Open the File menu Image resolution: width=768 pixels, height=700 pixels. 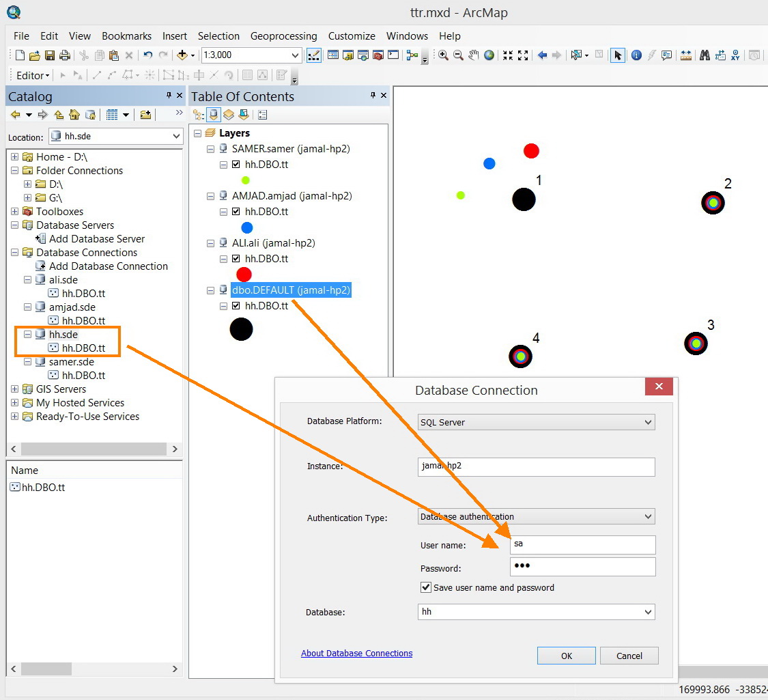pyautogui.click(x=21, y=36)
